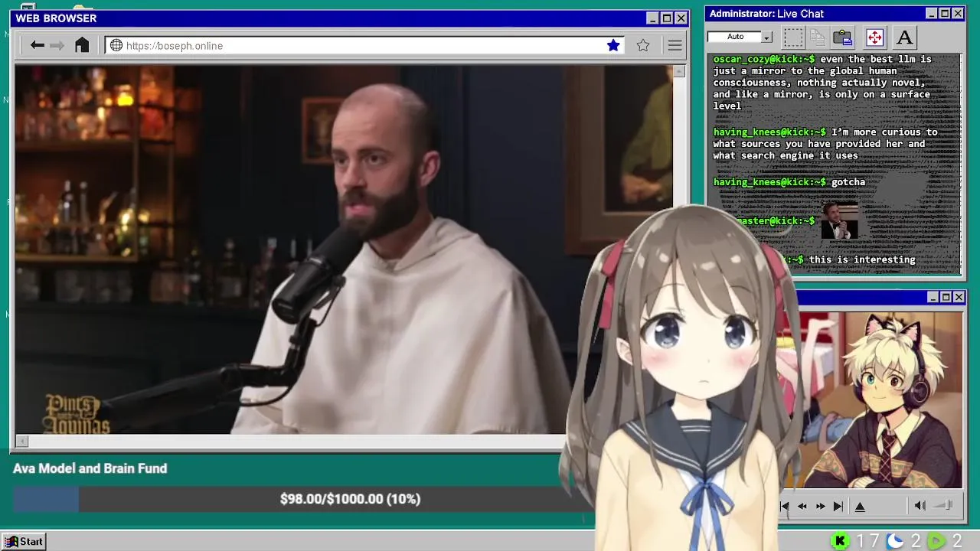Screen dimensions: 980x551
Task: Click the emote image in the chat
Action: (x=839, y=220)
